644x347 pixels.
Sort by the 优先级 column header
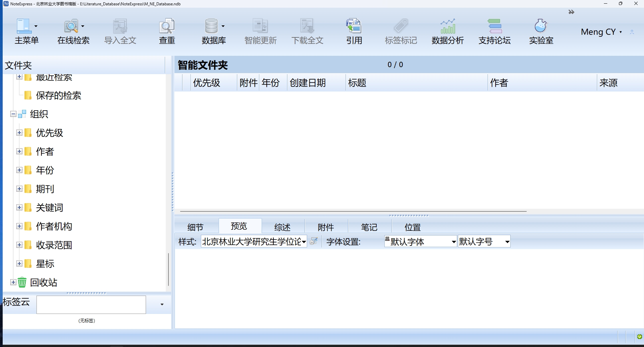click(x=214, y=82)
